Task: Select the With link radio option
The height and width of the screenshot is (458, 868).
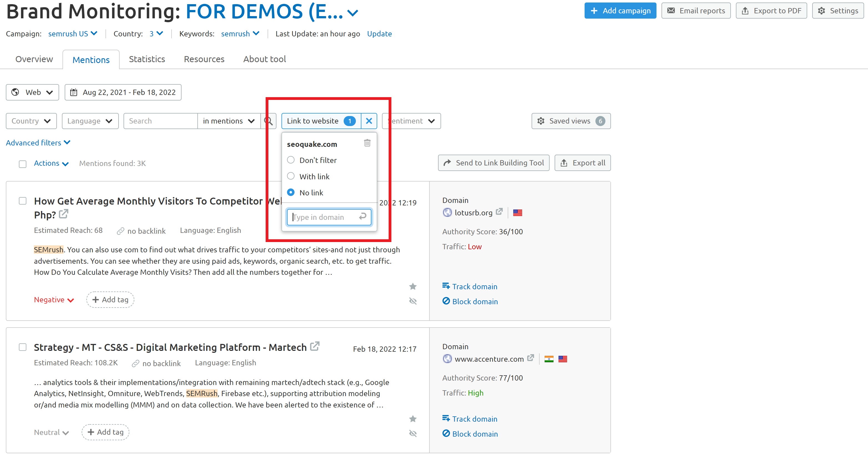Action: pos(291,176)
